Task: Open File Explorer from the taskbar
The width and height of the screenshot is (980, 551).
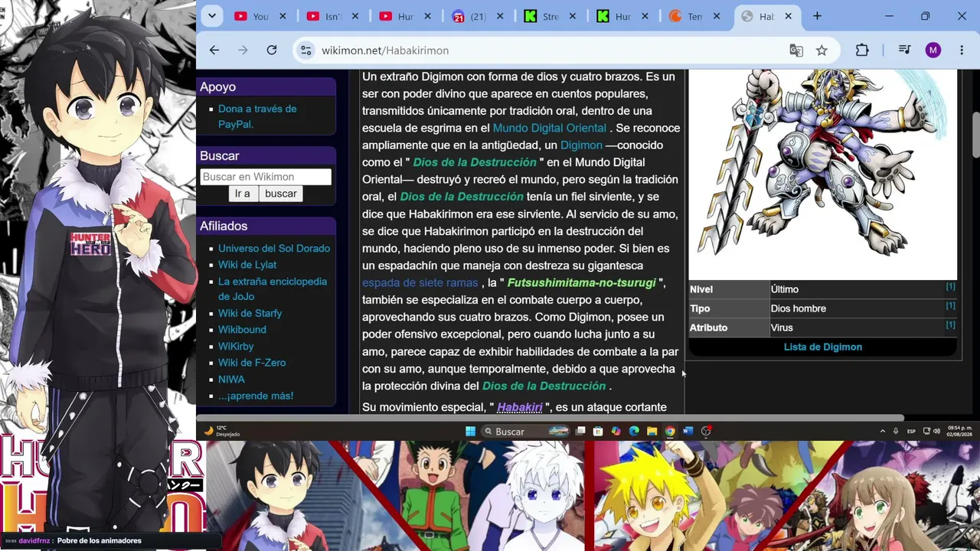Action: coord(652,431)
